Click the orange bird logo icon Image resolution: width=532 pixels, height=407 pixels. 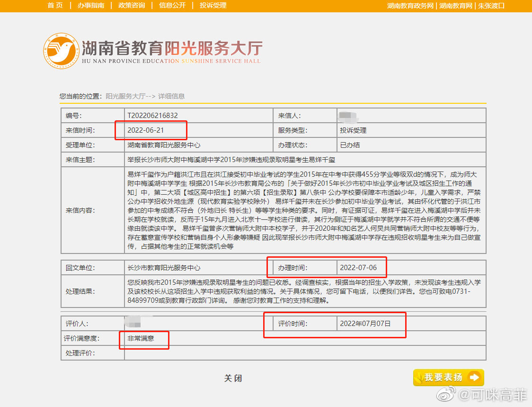click(x=61, y=51)
